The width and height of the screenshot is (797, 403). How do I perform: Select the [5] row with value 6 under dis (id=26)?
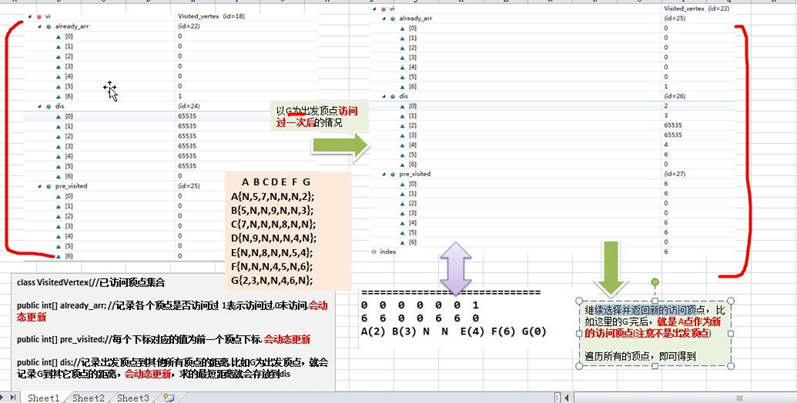pos(552,154)
